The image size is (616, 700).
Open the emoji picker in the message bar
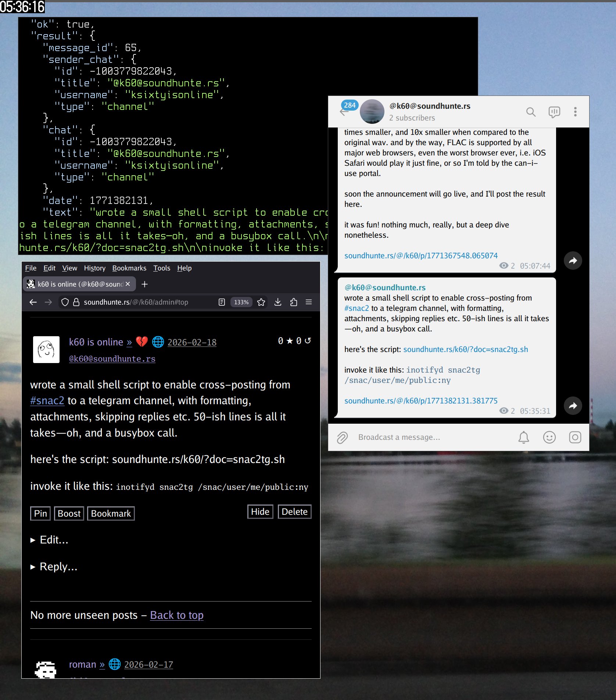click(x=549, y=437)
